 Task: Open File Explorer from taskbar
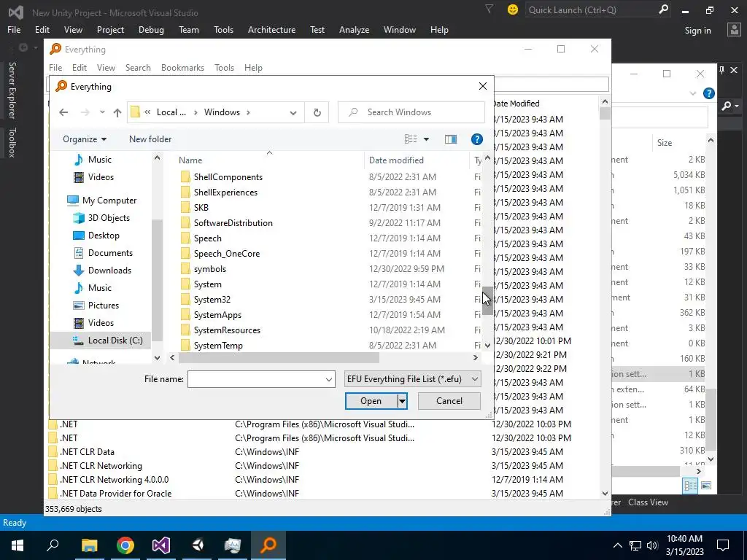pos(89,545)
